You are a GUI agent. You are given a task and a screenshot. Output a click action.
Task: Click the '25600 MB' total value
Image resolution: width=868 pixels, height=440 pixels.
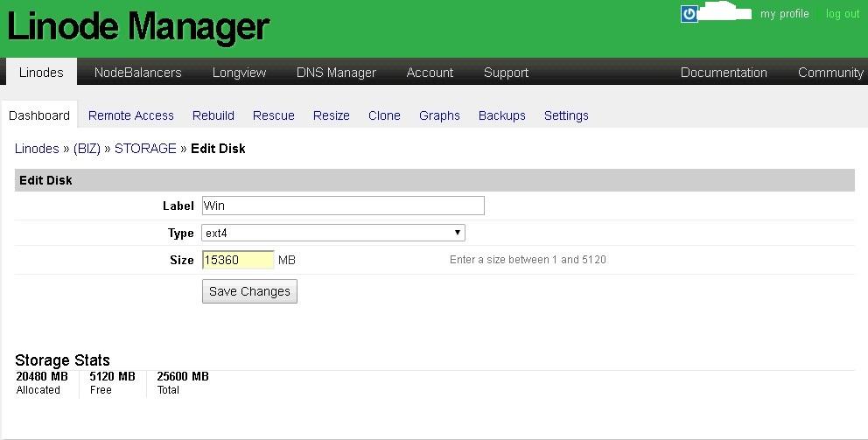[183, 376]
